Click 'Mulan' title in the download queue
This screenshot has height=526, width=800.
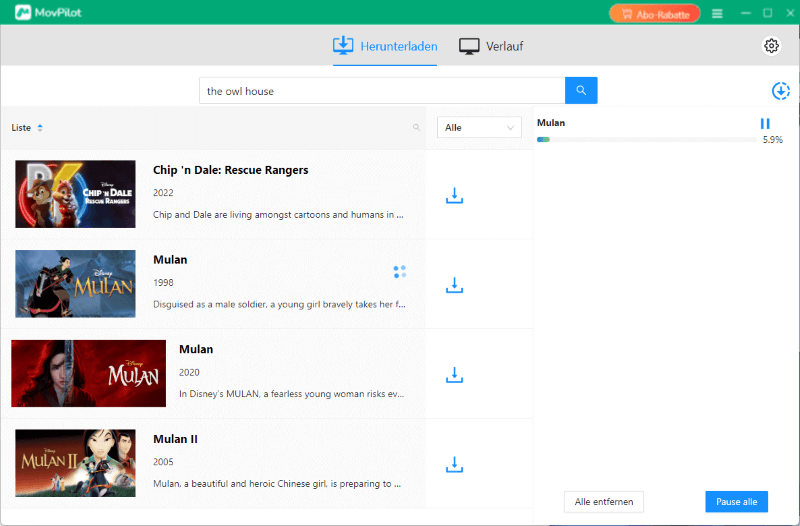tap(551, 123)
